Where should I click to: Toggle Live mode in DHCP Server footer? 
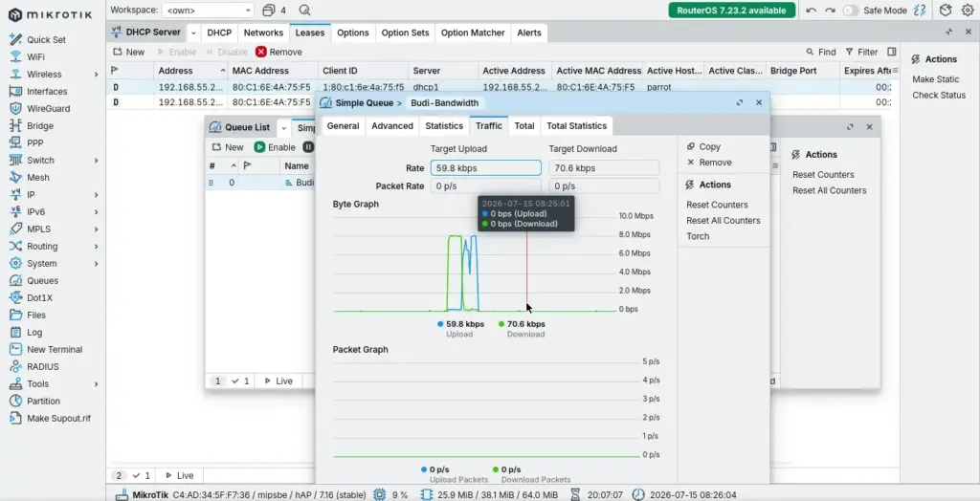[178, 475]
